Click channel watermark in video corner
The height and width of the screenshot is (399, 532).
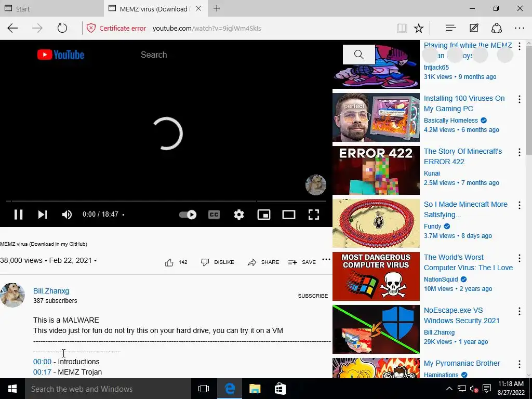(x=315, y=185)
